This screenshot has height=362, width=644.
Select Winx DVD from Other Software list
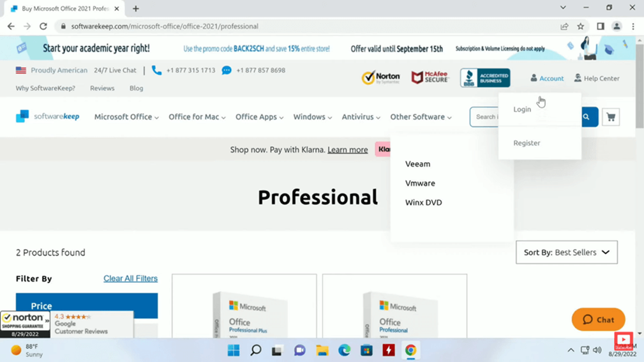pos(423,202)
